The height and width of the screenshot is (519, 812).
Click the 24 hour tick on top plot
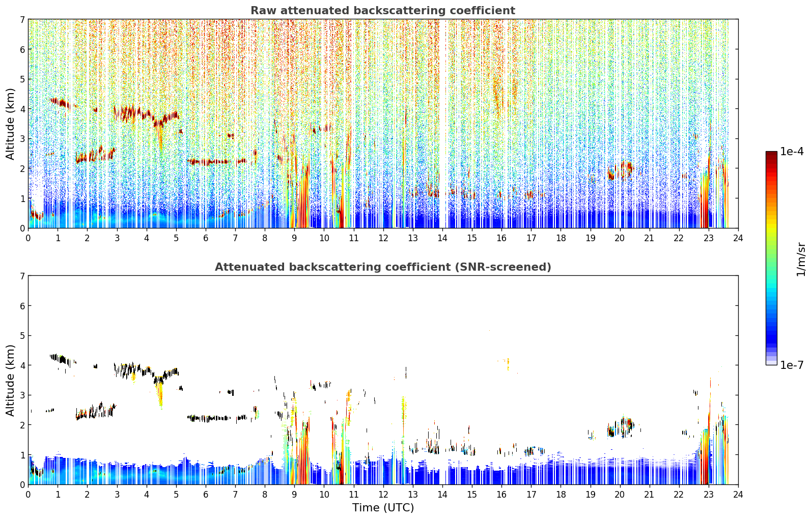(738, 238)
